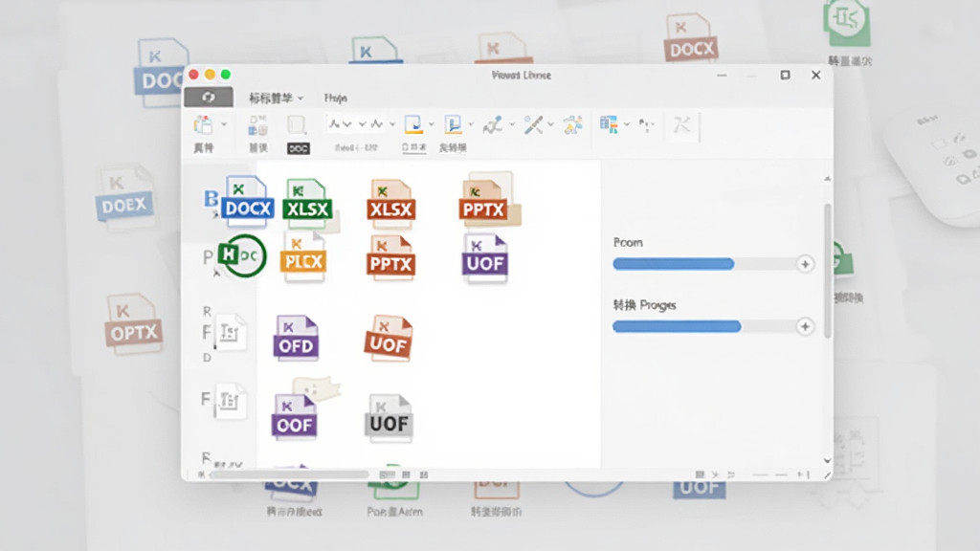Select the purple OOF file icon
This screenshot has height=551, width=980.
(x=295, y=417)
